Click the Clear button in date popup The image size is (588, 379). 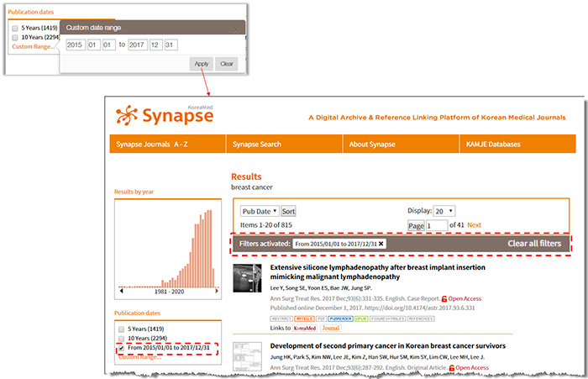point(227,64)
